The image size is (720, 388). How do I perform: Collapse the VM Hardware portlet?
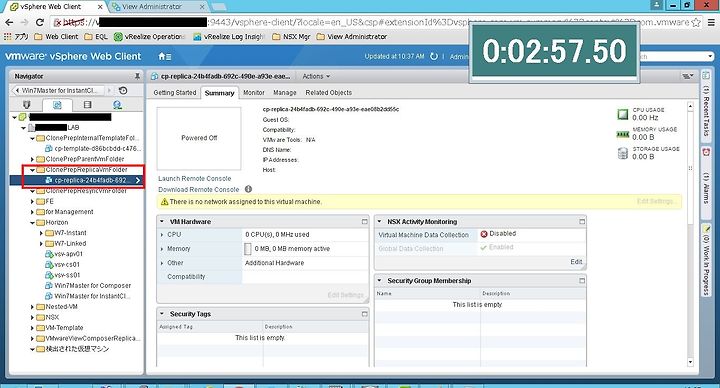click(x=162, y=222)
